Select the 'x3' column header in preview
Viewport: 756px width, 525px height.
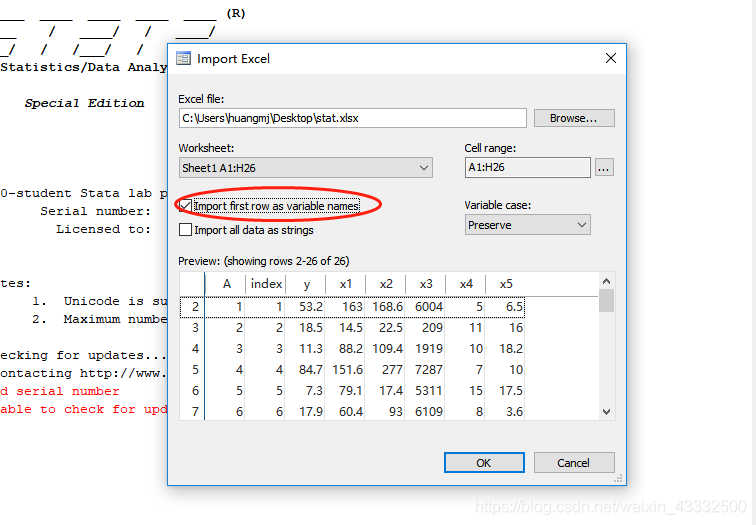click(x=426, y=284)
